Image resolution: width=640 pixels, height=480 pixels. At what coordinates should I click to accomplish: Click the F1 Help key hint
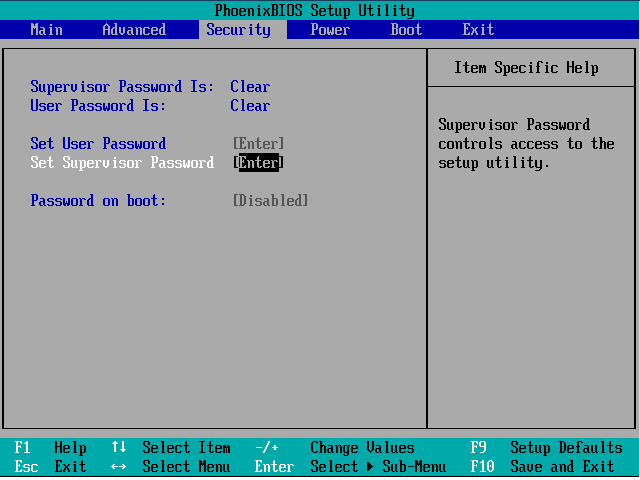(50, 448)
